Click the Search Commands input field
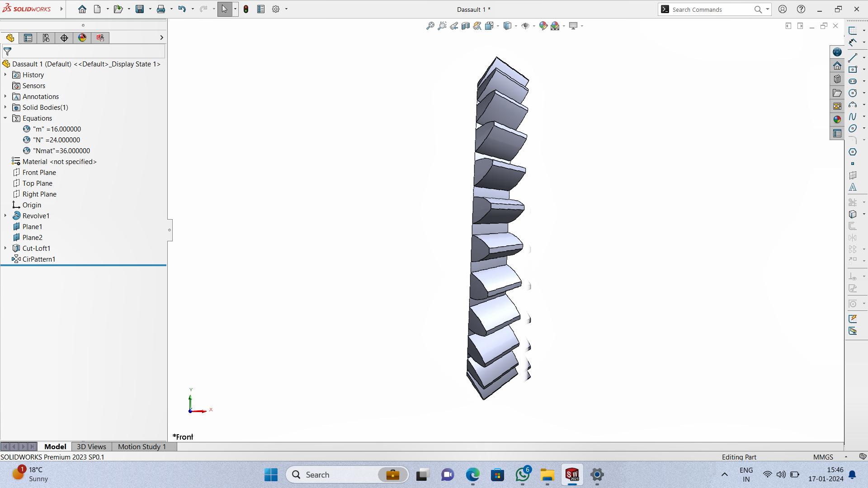 [712, 9]
